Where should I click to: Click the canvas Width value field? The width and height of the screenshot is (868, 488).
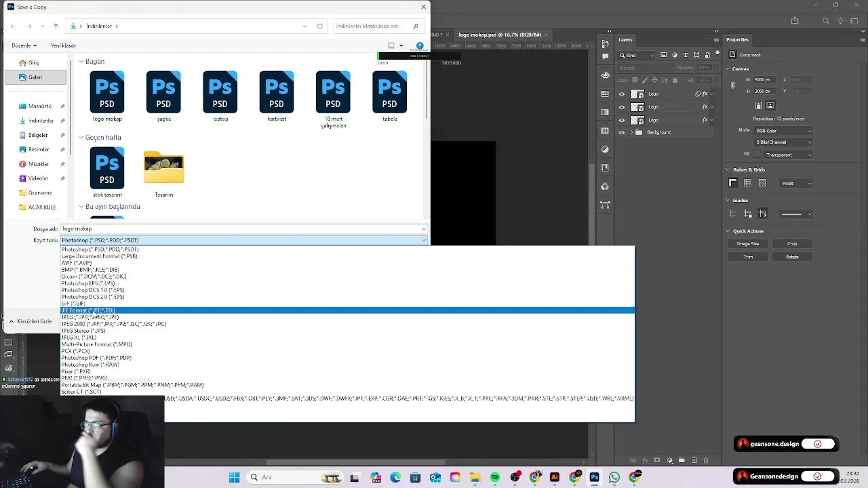(x=764, y=80)
